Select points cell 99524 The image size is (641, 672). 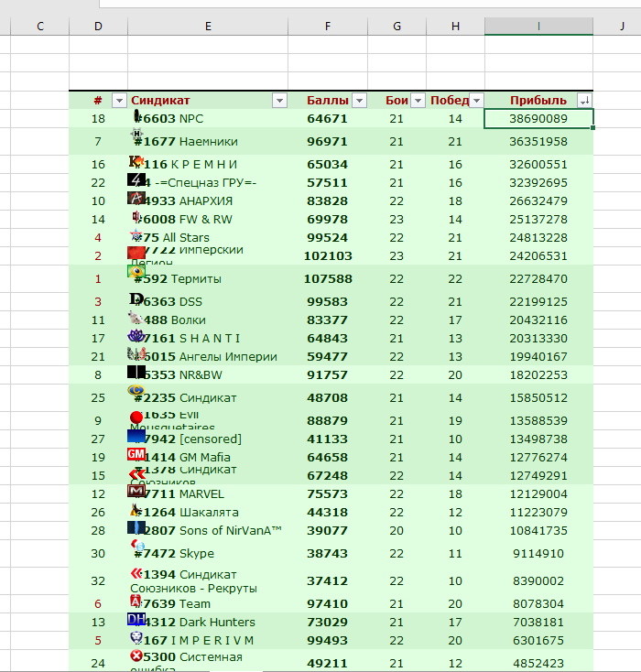(328, 237)
